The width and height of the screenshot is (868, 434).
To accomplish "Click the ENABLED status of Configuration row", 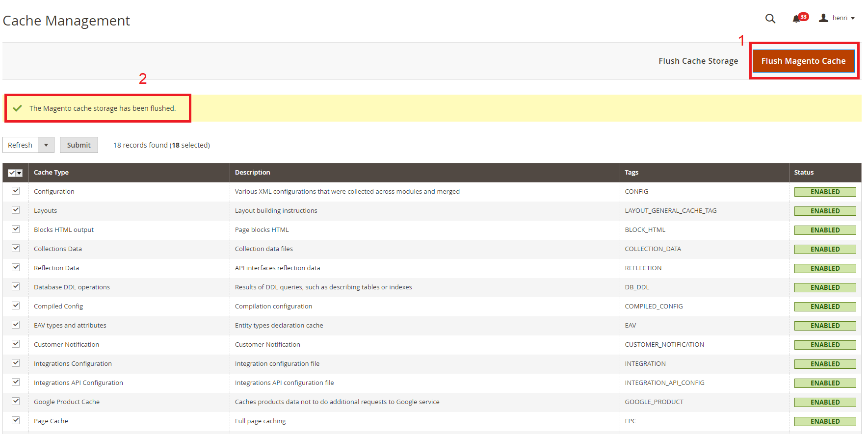I will 825,192.
